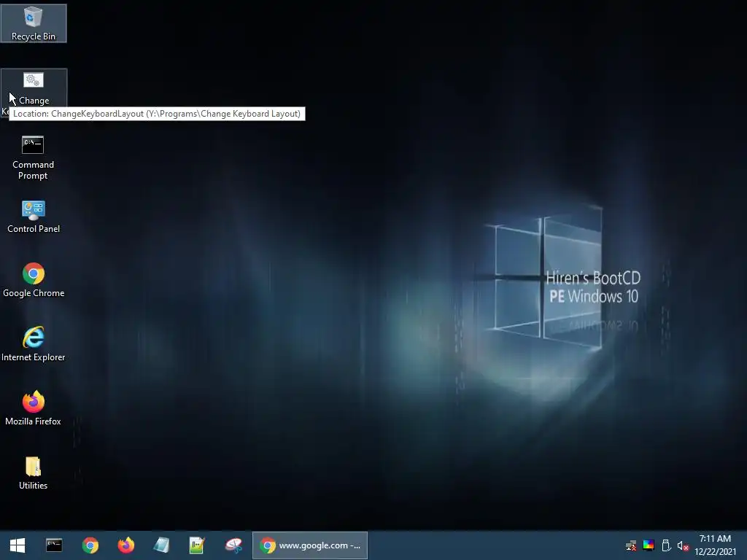The height and width of the screenshot is (560, 747).
Task: Select the Recycle Bin desktop icon
Action: 34,23
